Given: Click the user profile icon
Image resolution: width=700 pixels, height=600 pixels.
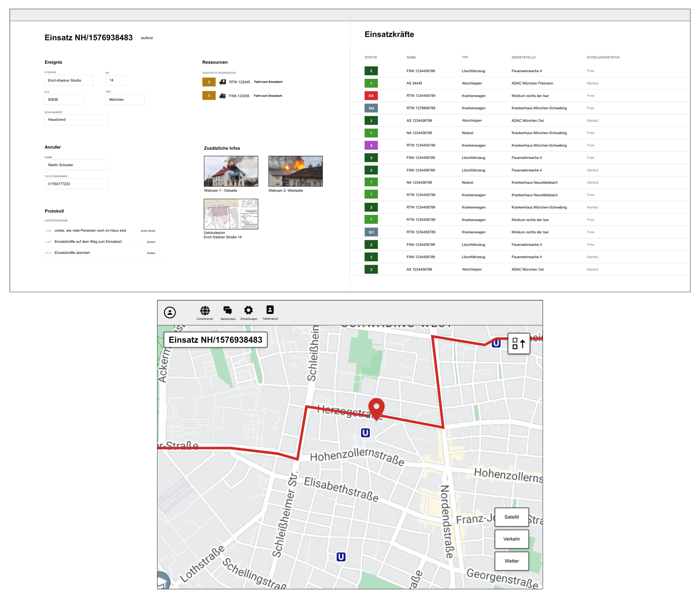Looking at the screenshot, I should pyautogui.click(x=170, y=312).
